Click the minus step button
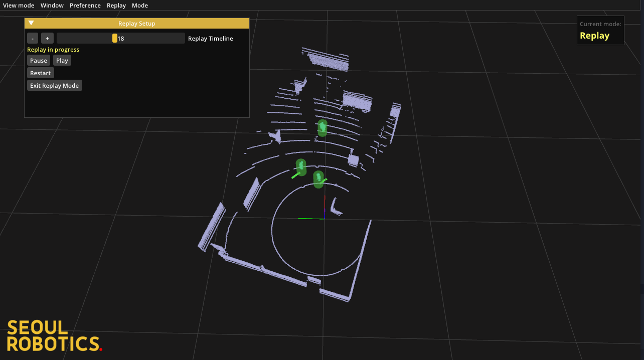 coord(33,39)
